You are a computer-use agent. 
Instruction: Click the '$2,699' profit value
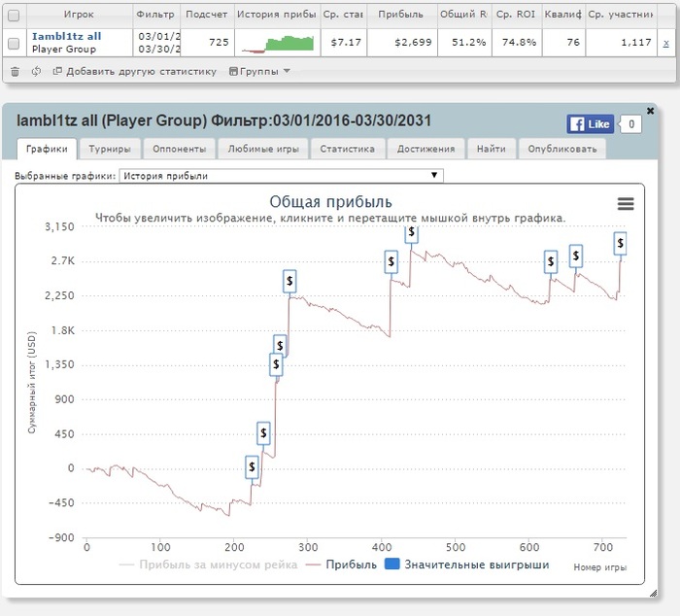tap(413, 43)
